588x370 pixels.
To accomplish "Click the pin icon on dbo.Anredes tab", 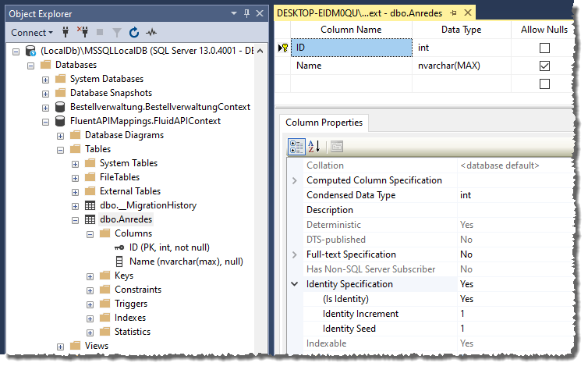I will point(454,13).
